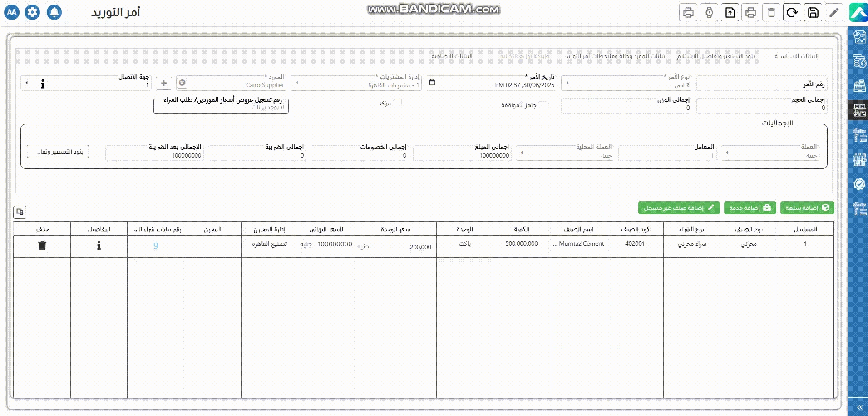Expand the العملة currency dropdown
This screenshot has height=416, width=868.
click(x=727, y=153)
